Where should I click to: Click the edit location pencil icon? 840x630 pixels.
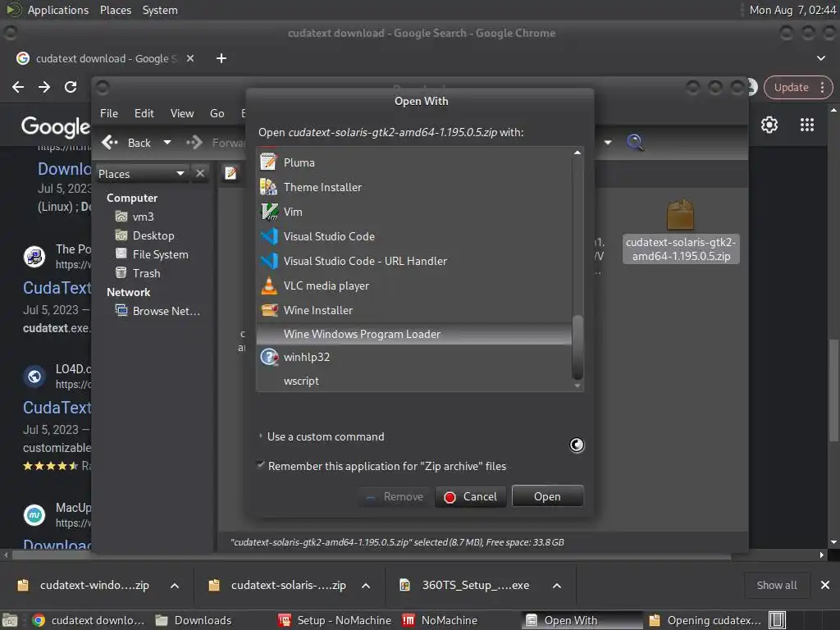[x=231, y=173]
